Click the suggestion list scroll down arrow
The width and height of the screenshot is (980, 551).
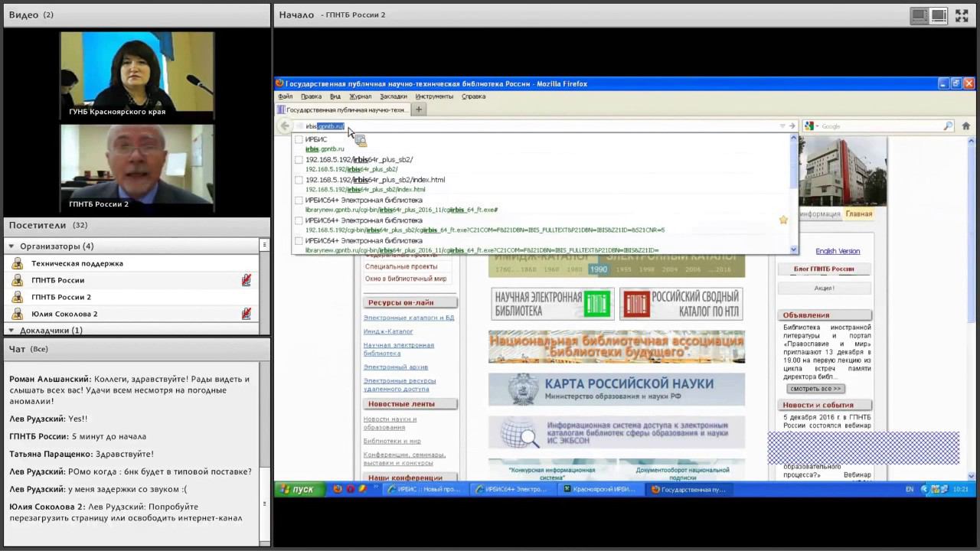pyautogui.click(x=793, y=249)
